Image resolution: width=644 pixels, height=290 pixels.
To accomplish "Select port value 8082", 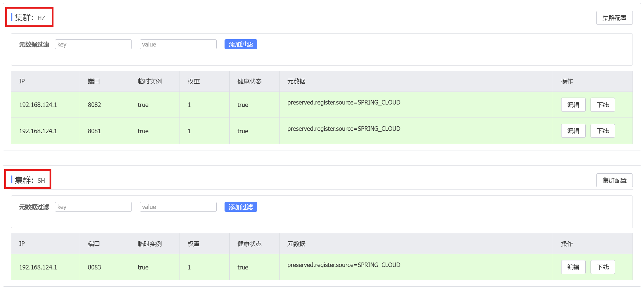I will tap(94, 105).
